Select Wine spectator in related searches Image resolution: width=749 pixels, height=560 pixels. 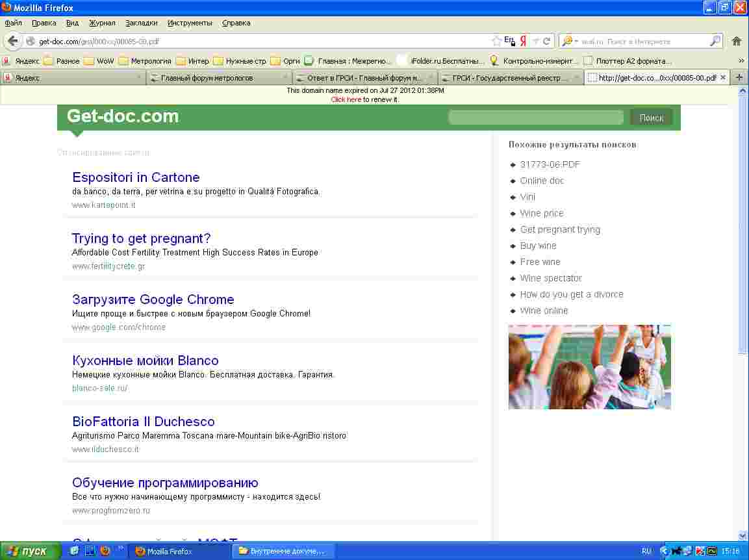(551, 278)
